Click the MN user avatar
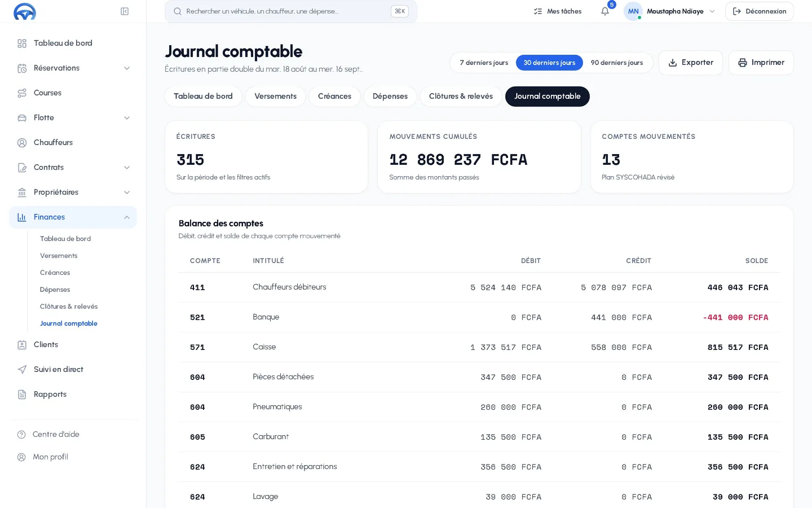 633,11
